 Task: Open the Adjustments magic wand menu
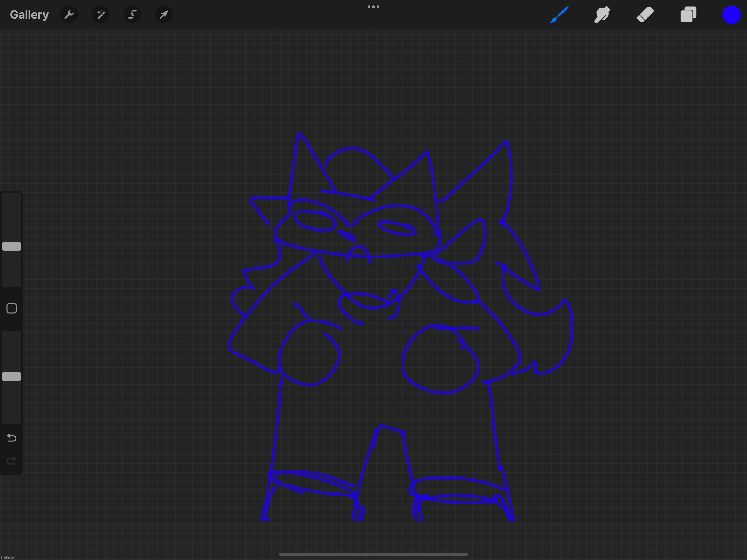coord(101,14)
